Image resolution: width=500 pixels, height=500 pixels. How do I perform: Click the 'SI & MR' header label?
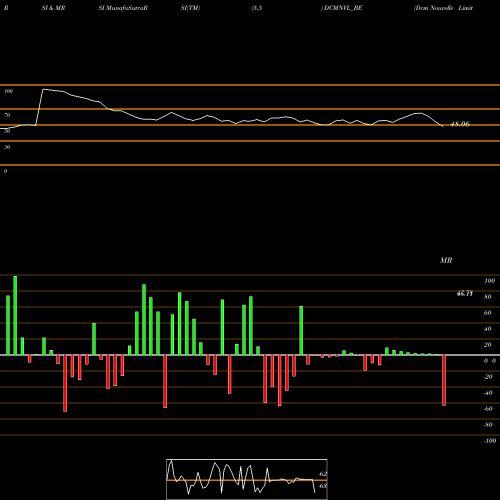(x=53, y=8)
